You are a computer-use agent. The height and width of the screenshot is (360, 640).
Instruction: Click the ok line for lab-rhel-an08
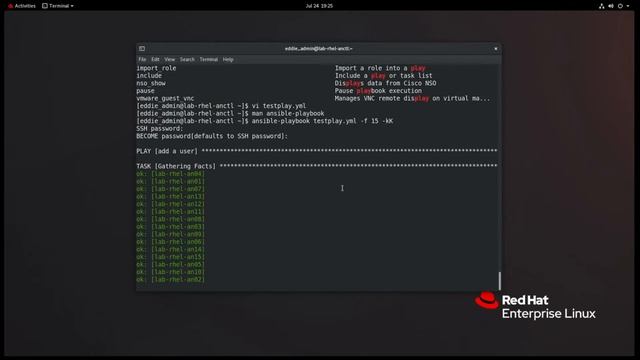click(x=171, y=219)
